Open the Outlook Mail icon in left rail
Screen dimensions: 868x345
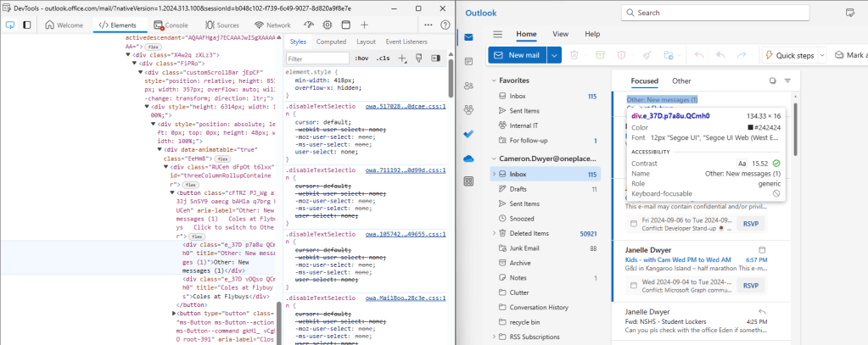point(468,36)
